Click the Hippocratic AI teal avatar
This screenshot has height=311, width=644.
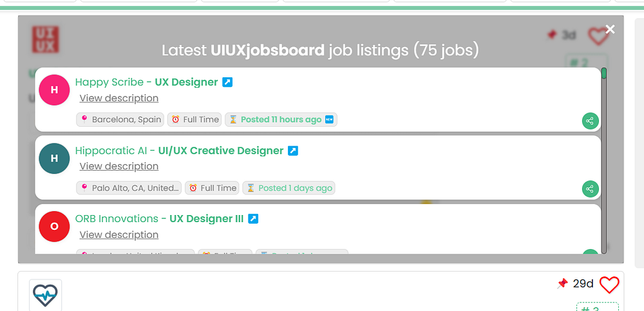[x=55, y=158]
